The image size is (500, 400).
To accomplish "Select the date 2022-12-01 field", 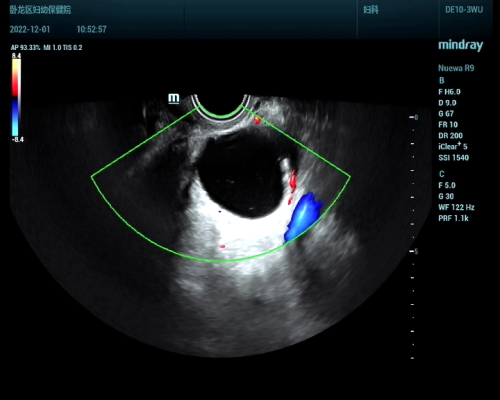I will tap(30, 30).
